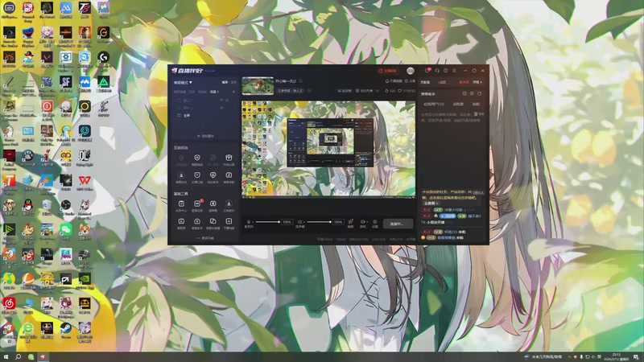Image resolution: width=644 pixels, height=362 pixels.
Task: Click the 去查看 button in chat notice
Action: [x=431, y=204]
